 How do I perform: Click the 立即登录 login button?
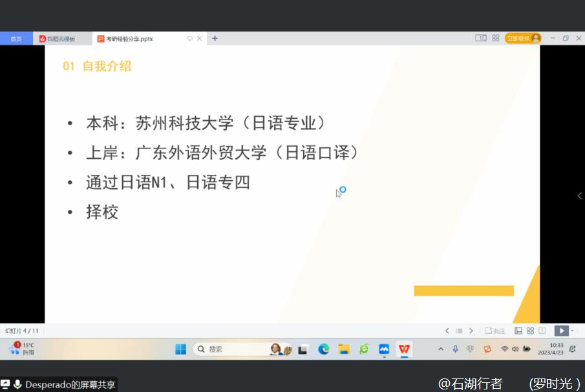522,38
